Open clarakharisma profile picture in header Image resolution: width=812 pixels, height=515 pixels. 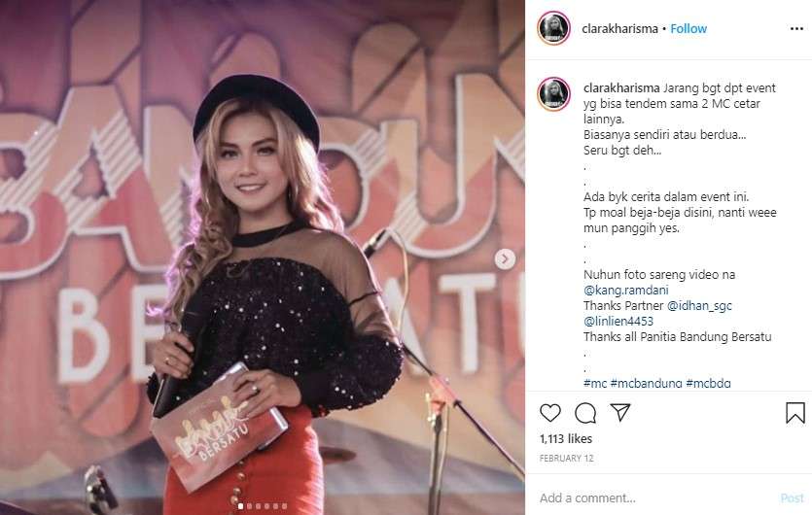pyautogui.click(x=553, y=28)
